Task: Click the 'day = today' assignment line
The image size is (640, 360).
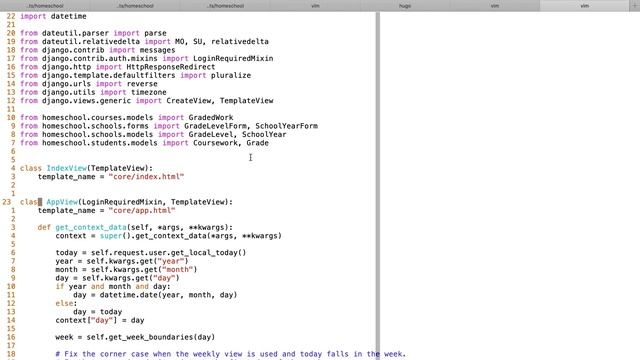Action: (x=98, y=312)
